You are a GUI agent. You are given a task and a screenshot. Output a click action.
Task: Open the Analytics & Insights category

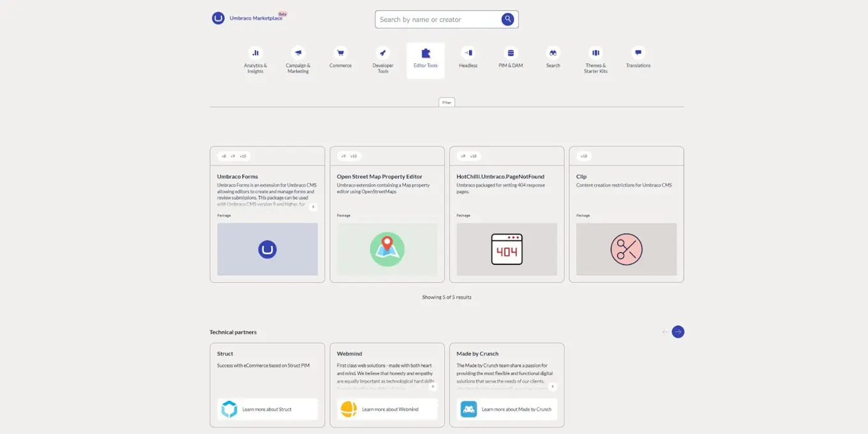coord(255,54)
